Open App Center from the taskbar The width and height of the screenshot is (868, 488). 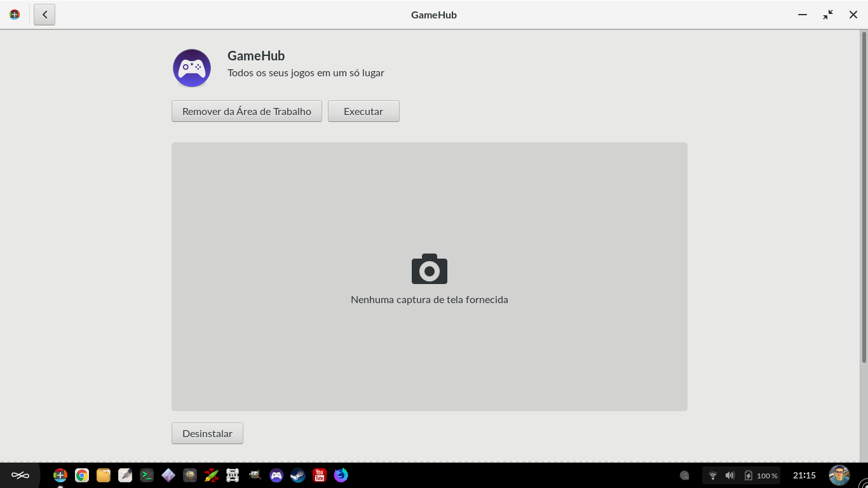(60, 475)
